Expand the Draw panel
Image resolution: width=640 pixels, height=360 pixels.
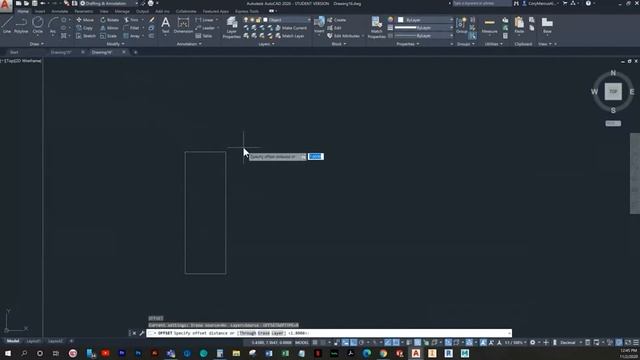tap(36, 44)
